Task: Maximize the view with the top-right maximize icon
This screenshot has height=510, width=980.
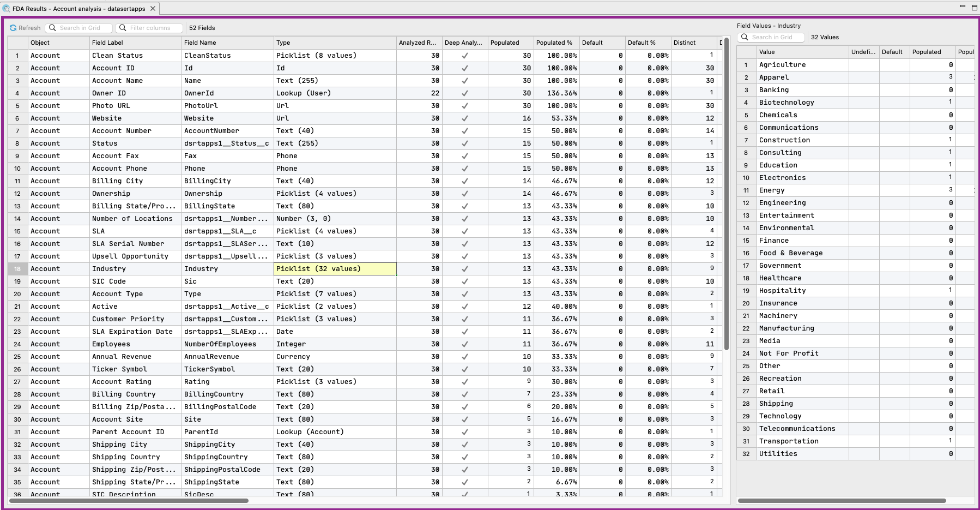Action: click(x=974, y=7)
